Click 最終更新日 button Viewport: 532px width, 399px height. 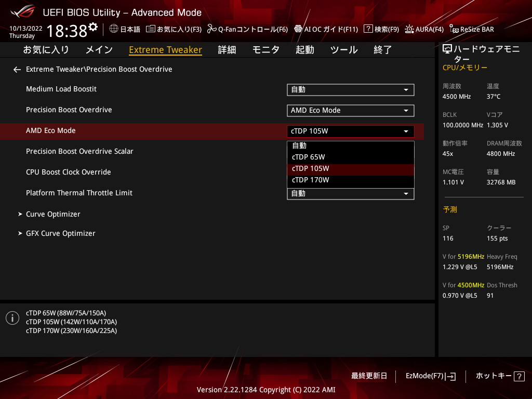[369, 376]
